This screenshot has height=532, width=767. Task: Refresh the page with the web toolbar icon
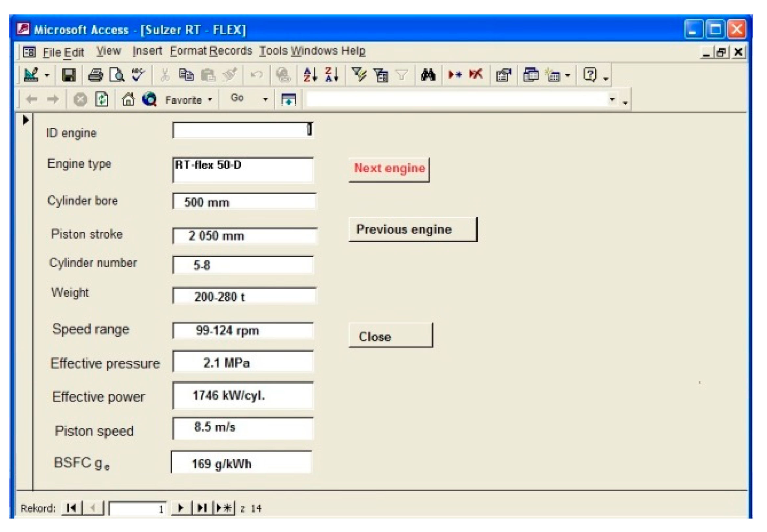pyautogui.click(x=101, y=99)
